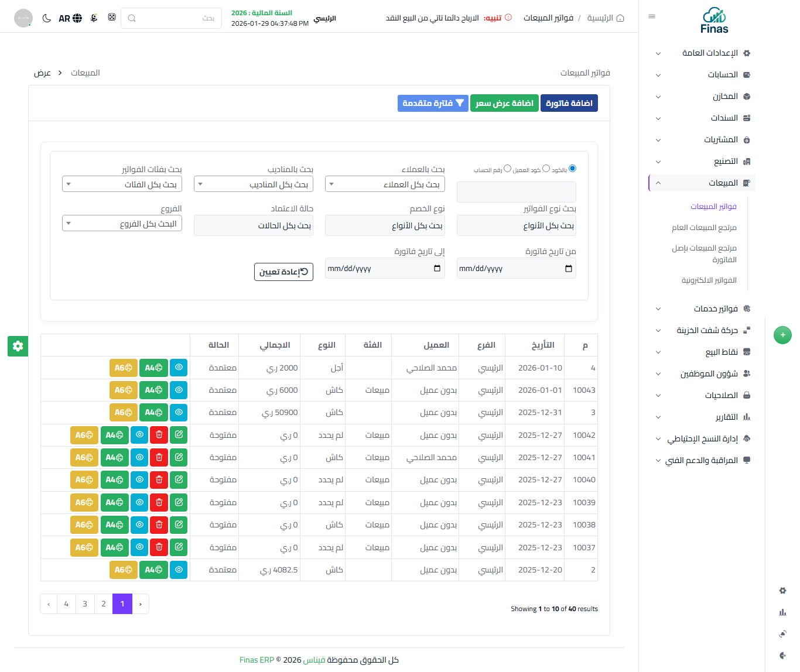The width and height of the screenshot is (800, 672).
Task: Click the green settings gear tab
Action: 18,346
